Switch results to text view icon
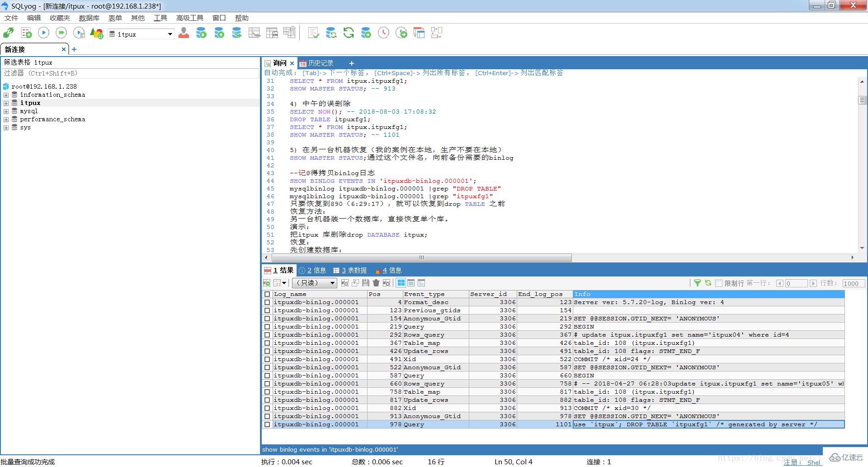 421,283
